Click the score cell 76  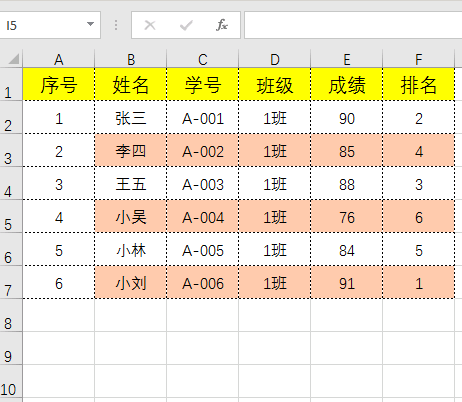point(347,216)
